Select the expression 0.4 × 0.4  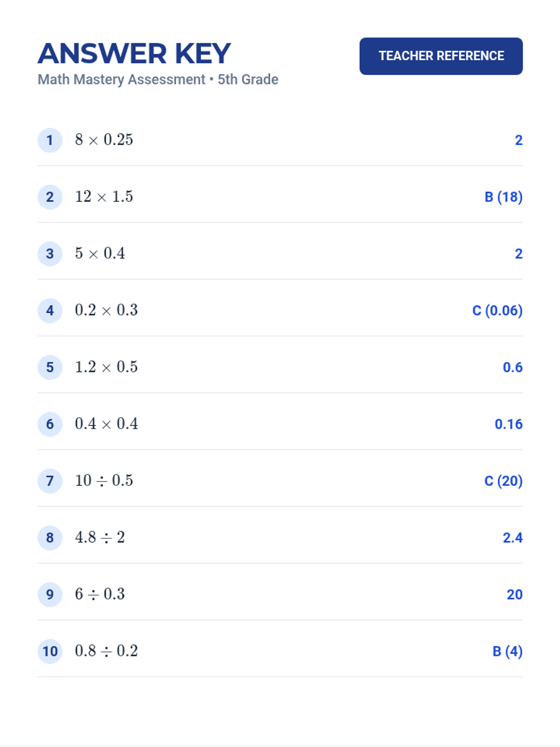click(106, 423)
